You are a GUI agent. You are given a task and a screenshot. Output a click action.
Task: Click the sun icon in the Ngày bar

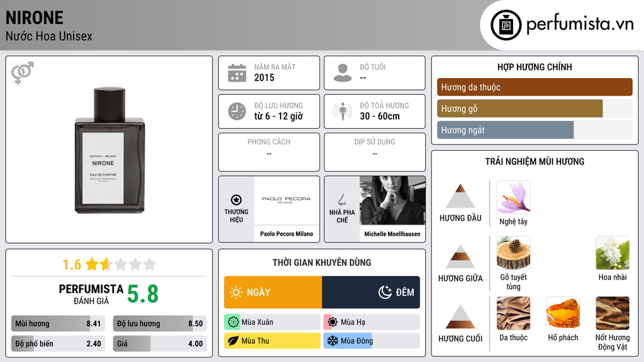coord(236,292)
